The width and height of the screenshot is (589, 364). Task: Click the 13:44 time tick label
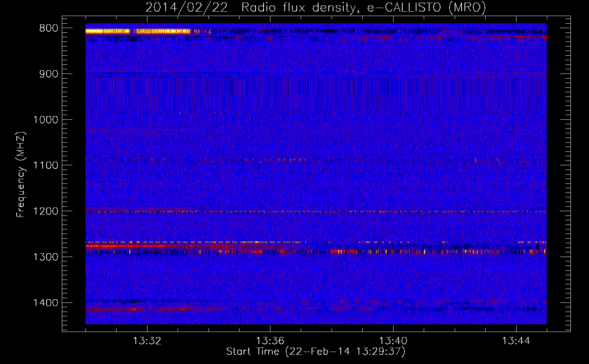tap(516, 341)
